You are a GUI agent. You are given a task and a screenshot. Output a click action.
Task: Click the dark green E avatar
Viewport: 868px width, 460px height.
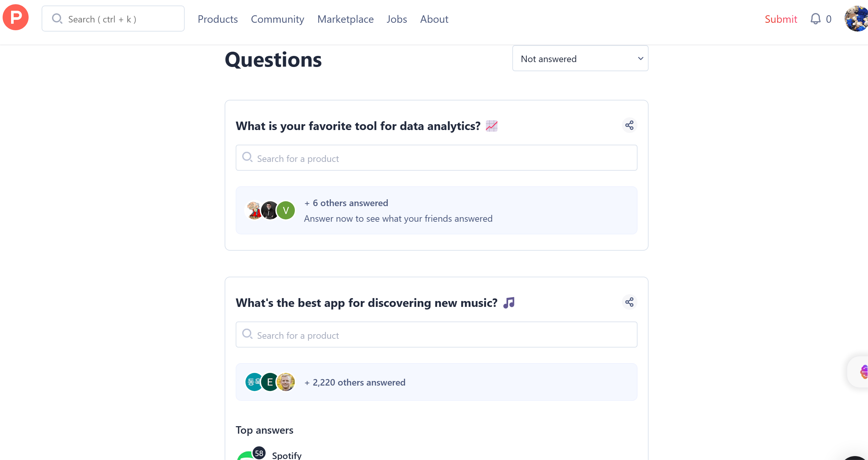pyautogui.click(x=270, y=382)
